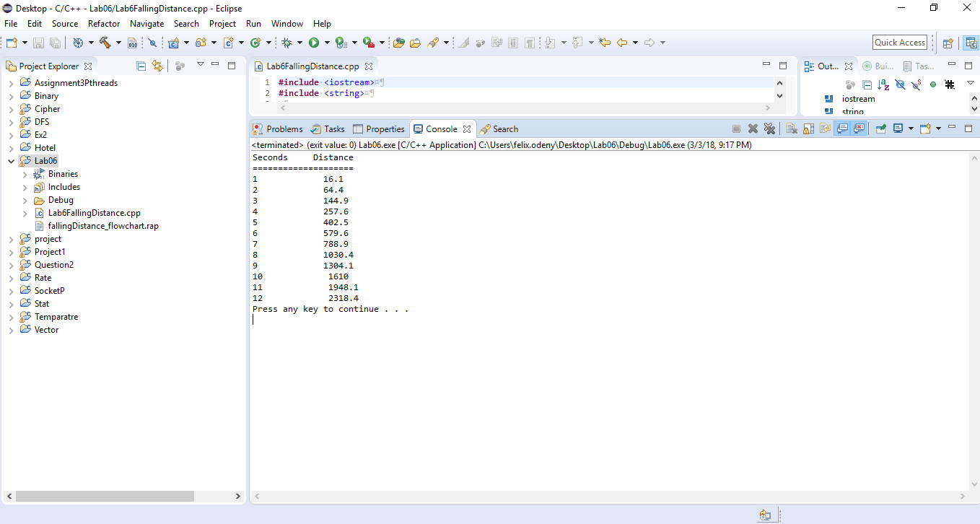Click the New file wizard icon
The image size is (980, 524).
click(12, 43)
